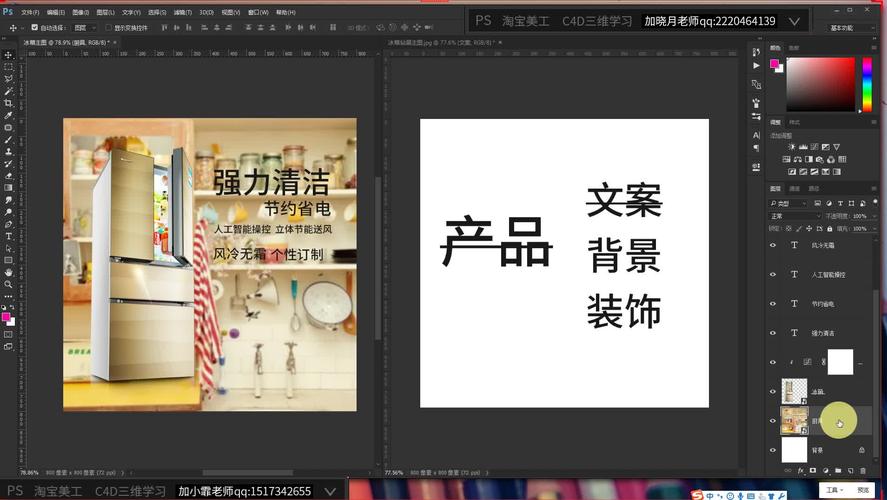Hide the adjustment layer with white mask
This screenshot has height=500, width=887.
coord(773,362)
